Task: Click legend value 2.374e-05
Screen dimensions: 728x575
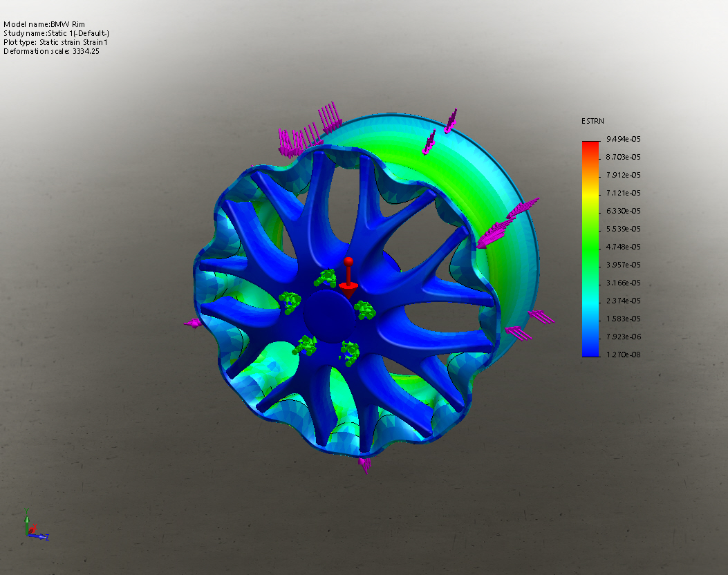Action: [x=623, y=301]
